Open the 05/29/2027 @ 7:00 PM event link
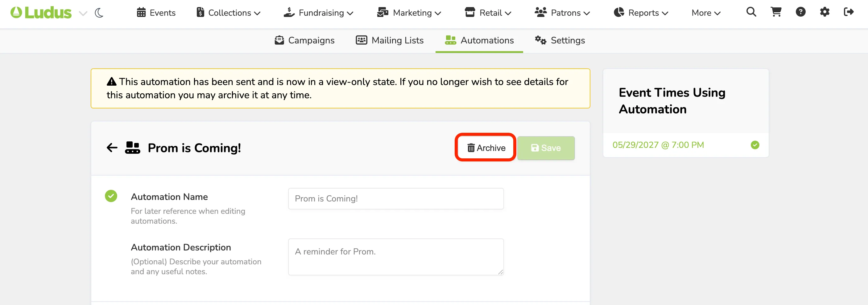 [658, 145]
